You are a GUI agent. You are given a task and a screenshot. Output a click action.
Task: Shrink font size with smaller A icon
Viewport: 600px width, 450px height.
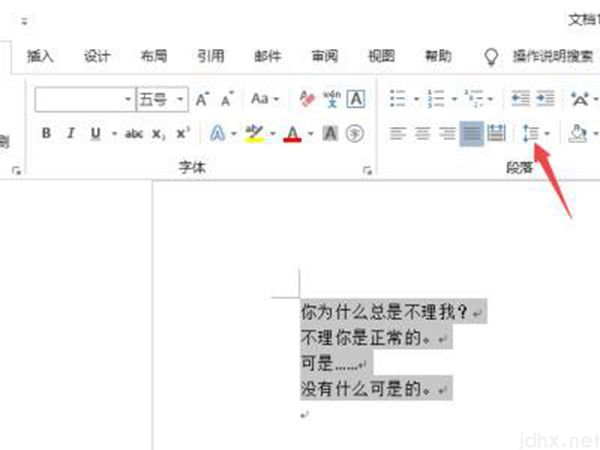click(x=227, y=99)
